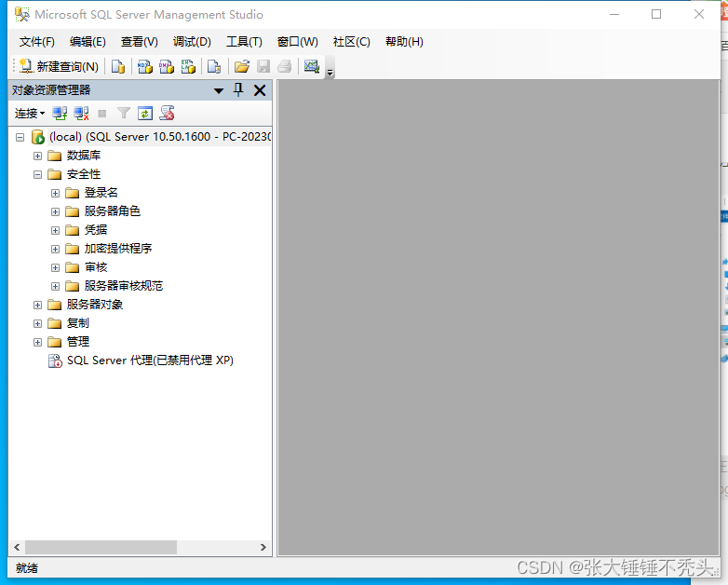Expand the 服务器对象 folder node

tap(37, 305)
